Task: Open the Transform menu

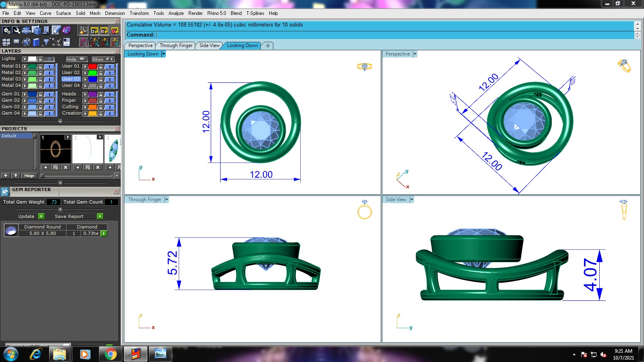Action: coord(139,13)
